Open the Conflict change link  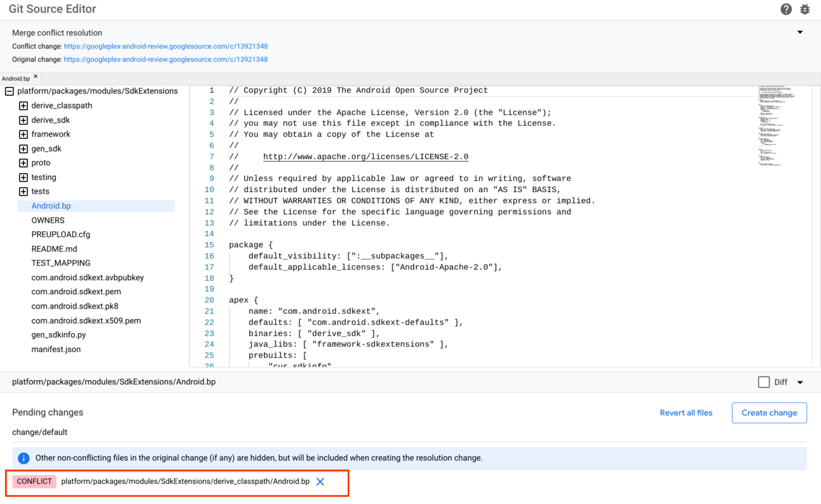tap(166, 46)
